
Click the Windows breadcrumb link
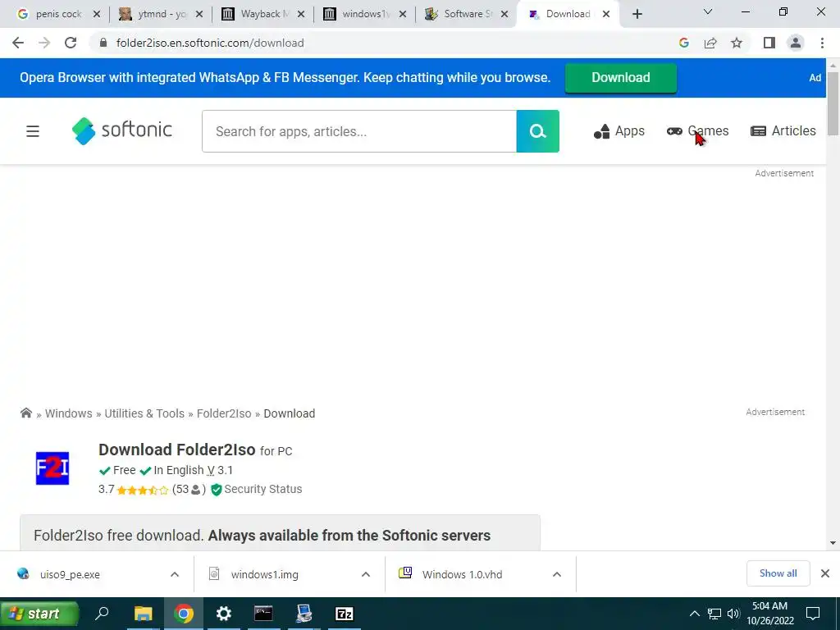coord(69,413)
